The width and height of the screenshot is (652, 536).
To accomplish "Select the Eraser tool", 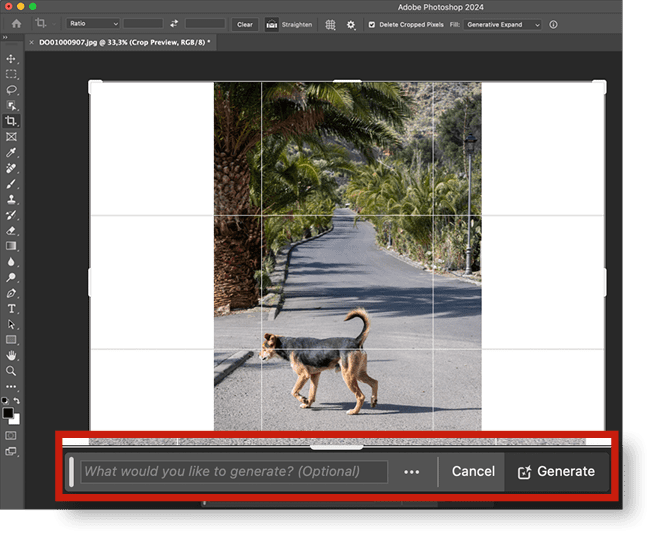I will (11, 230).
